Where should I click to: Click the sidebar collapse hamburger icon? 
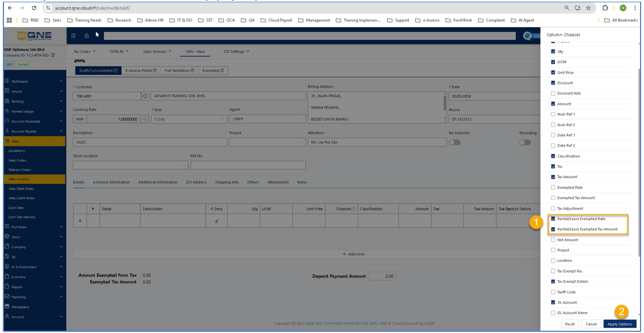point(74,35)
